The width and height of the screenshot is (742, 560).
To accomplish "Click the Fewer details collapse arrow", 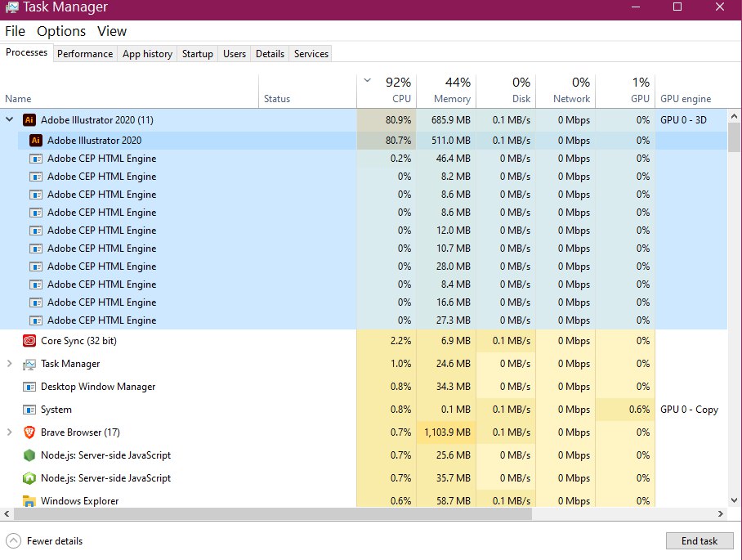I will (13, 540).
